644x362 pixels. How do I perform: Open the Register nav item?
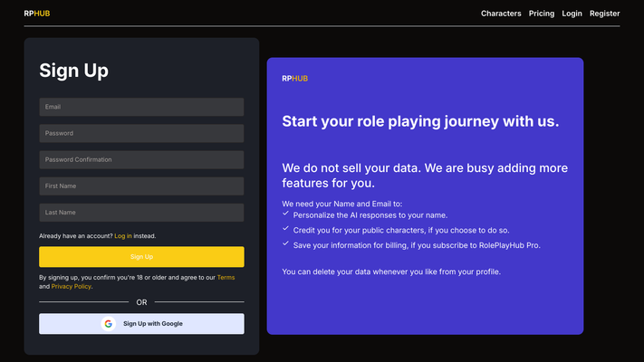[604, 14]
